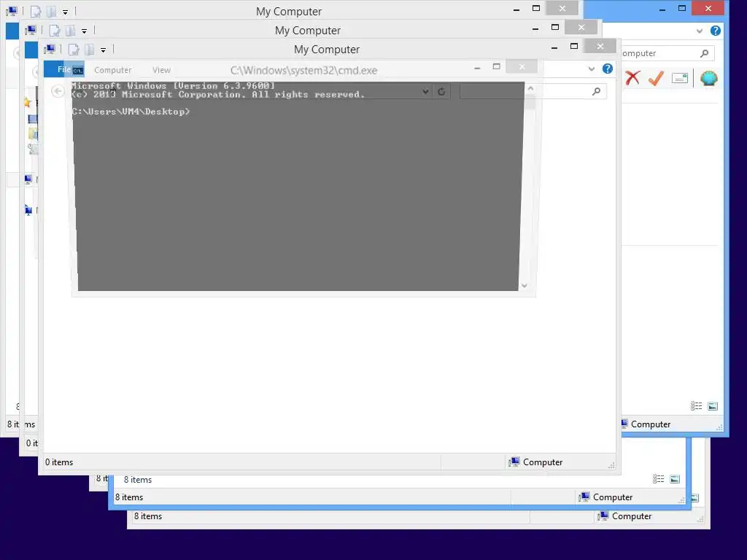
Task: Click the Properties quick-access icon in the middle My Computer title bar
Action: (55, 31)
